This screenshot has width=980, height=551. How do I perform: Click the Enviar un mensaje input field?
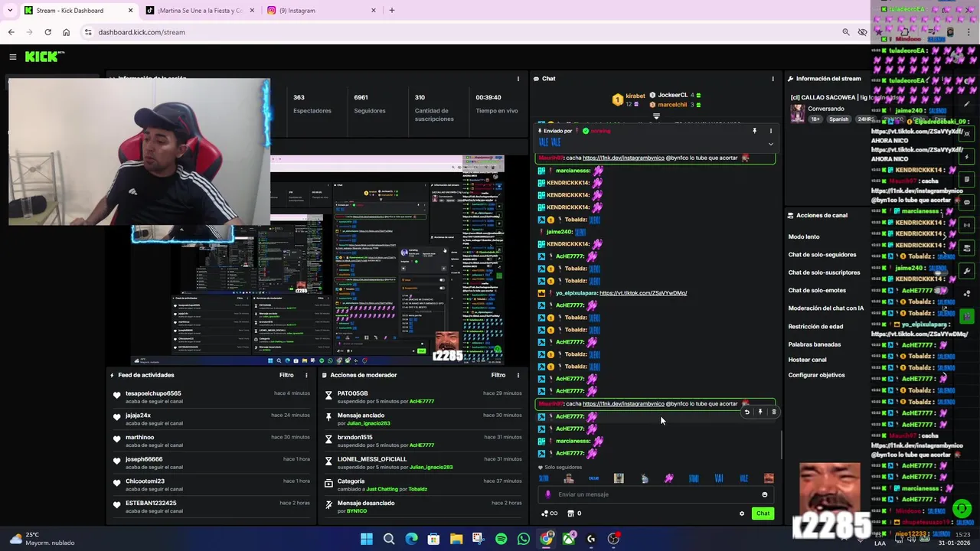point(656,494)
